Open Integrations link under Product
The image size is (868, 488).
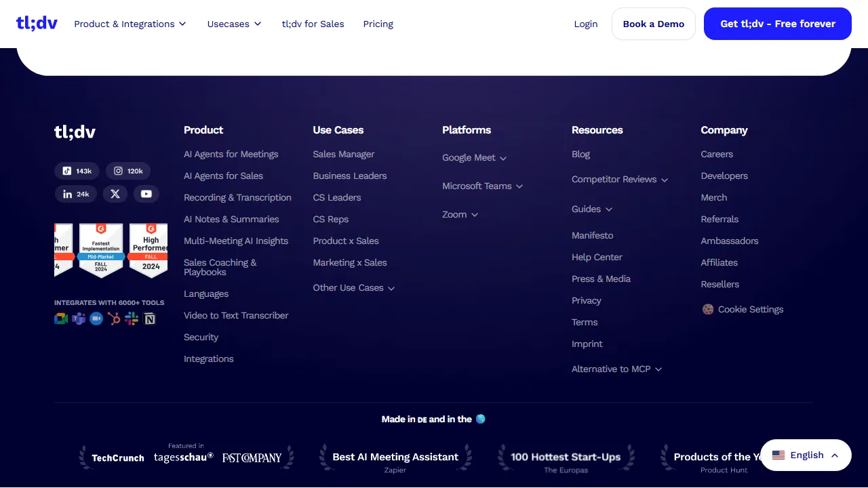(209, 359)
